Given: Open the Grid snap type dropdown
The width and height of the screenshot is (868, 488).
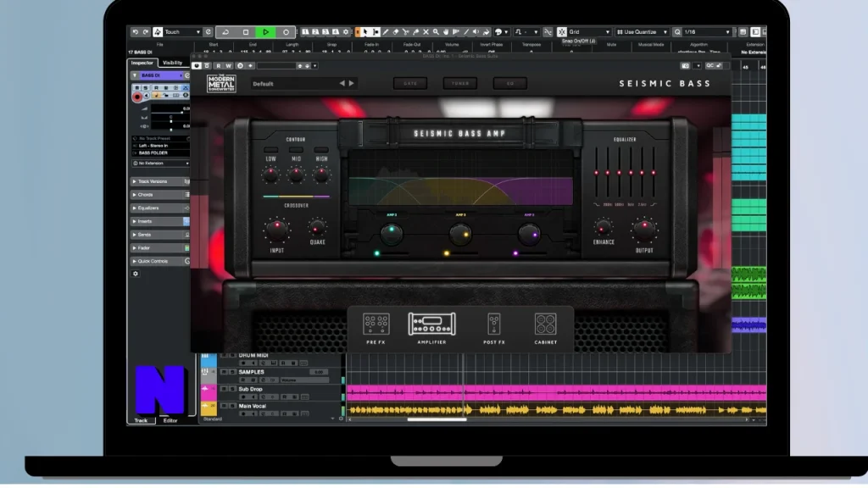Looking at the screenshot, I should 590,32.
